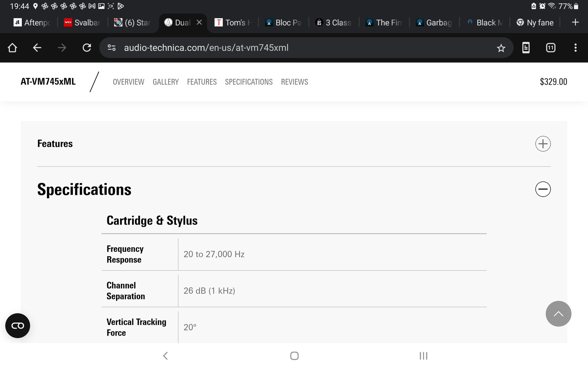This screenshot has height=368, width=588.
Task: Select the AT-VM745xML product title
Action: (x=48, y=82)
